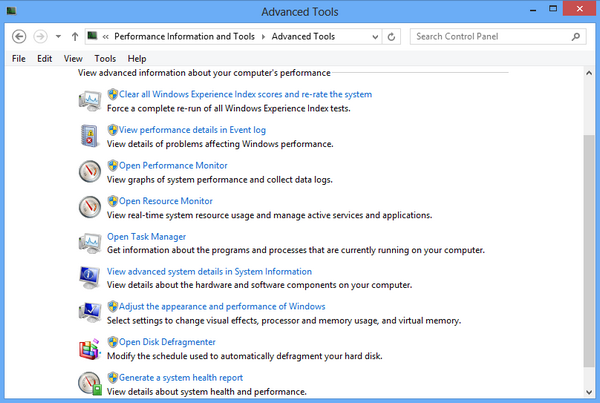Screen dimensions: 600x403
Task: Click the window icon in the title bar
Action: pyautogui.click(x=11, y=11)
